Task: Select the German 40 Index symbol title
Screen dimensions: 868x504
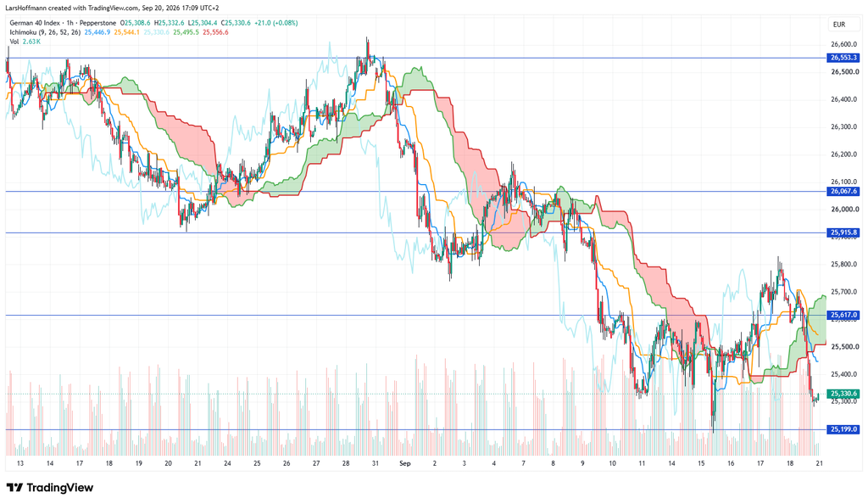Action: pyautogui.click(x=35, y=23)
